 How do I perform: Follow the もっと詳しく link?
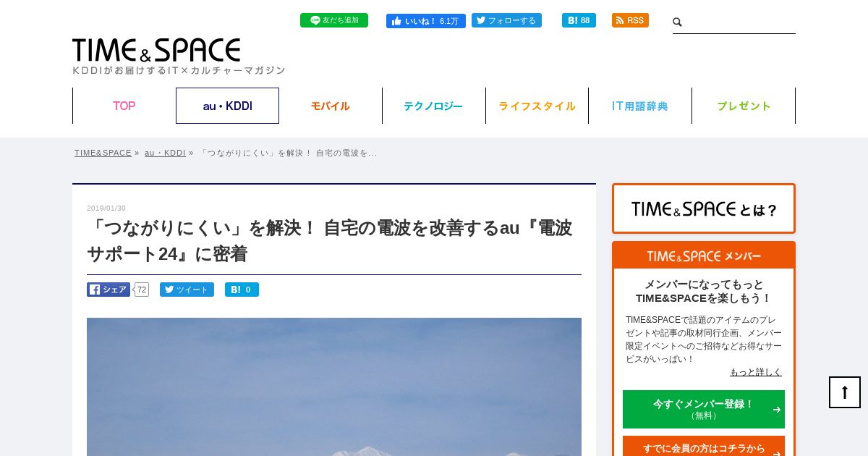point(756,372)
